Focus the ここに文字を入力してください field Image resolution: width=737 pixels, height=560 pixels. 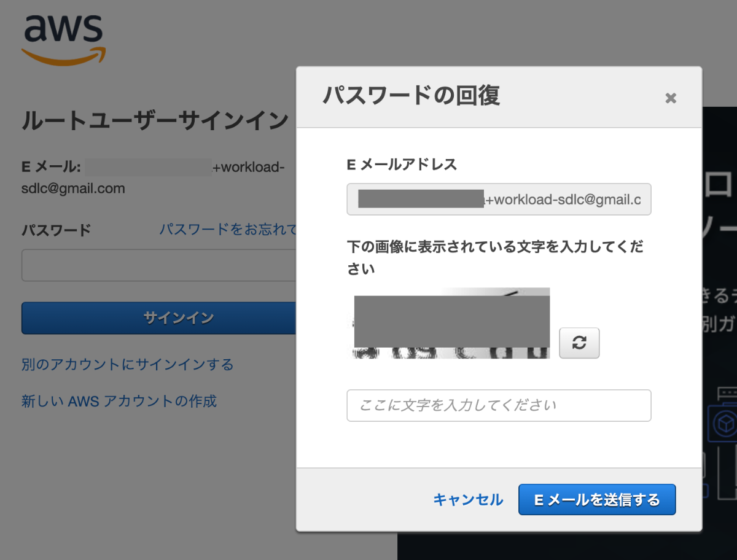tap(499, 405)
